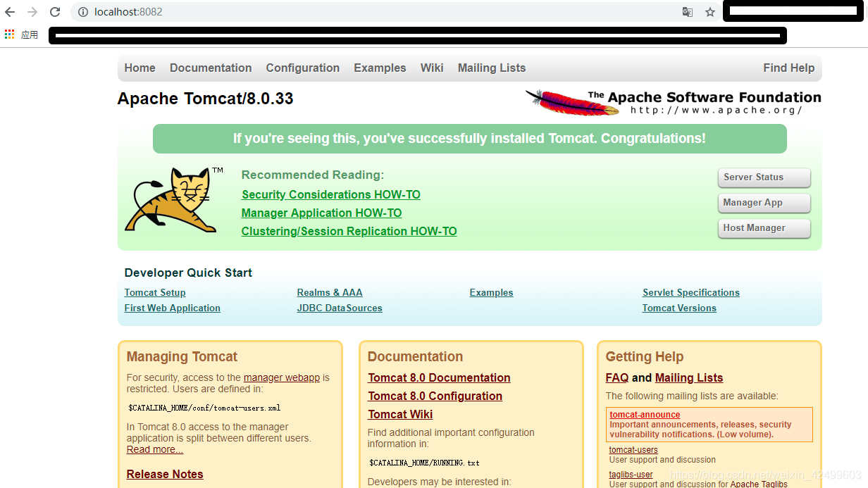Screen dimensions: 868x488
Task: Open the Servlet Specifications link
Action: click(691, 293)
